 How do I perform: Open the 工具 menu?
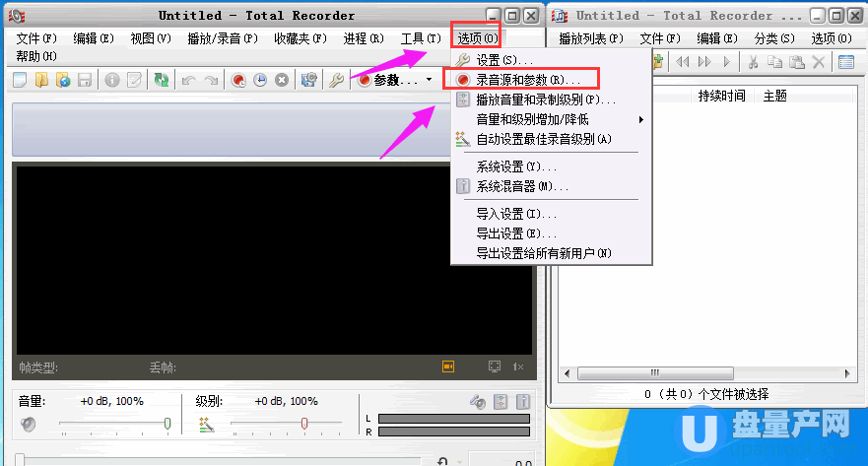coord(421,38)
